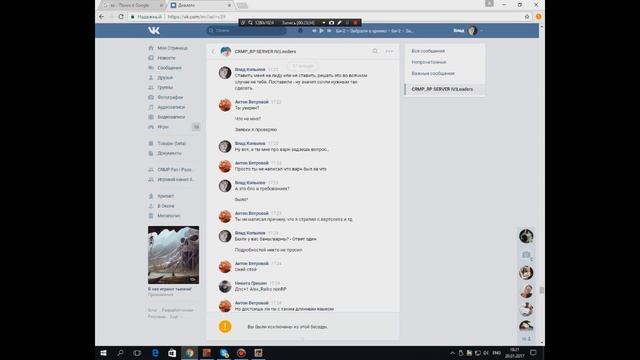Open the profile dropdown next to user avatar
Image resolution: width=640 pixels, height=360 pixels.
pyautogui.click(x=482, y=31)
